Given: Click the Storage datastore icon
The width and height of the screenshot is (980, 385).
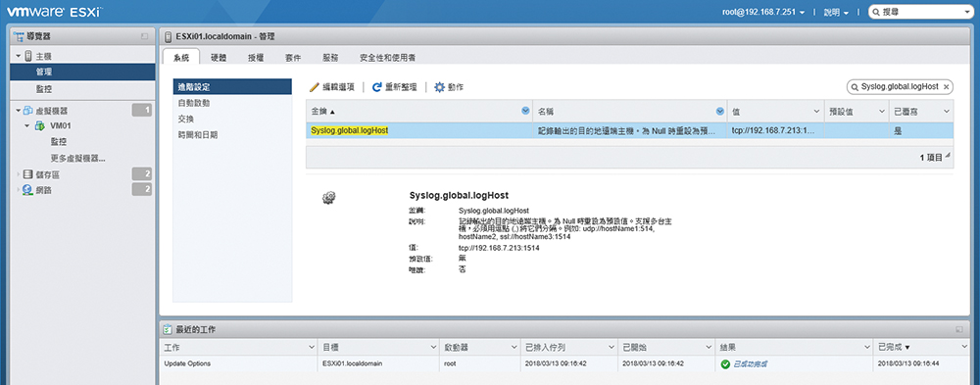Looking at the screenshot, I should pos(28,174).
